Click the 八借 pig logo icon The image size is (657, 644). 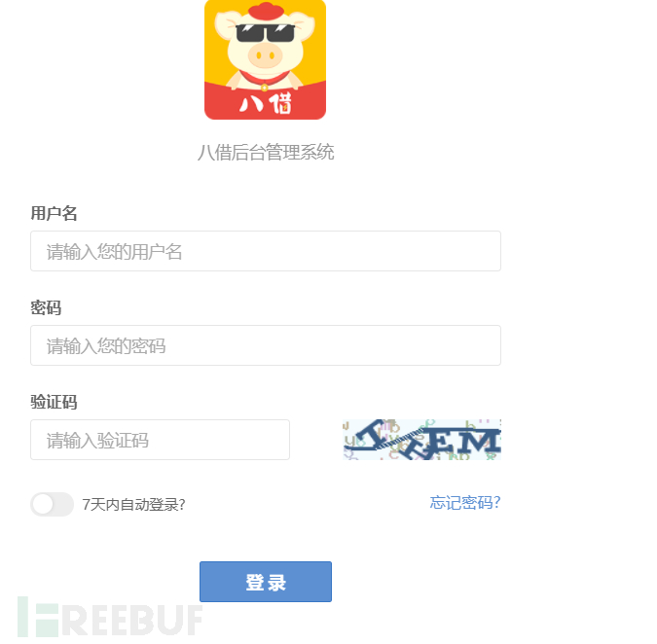tap(265, 59)
